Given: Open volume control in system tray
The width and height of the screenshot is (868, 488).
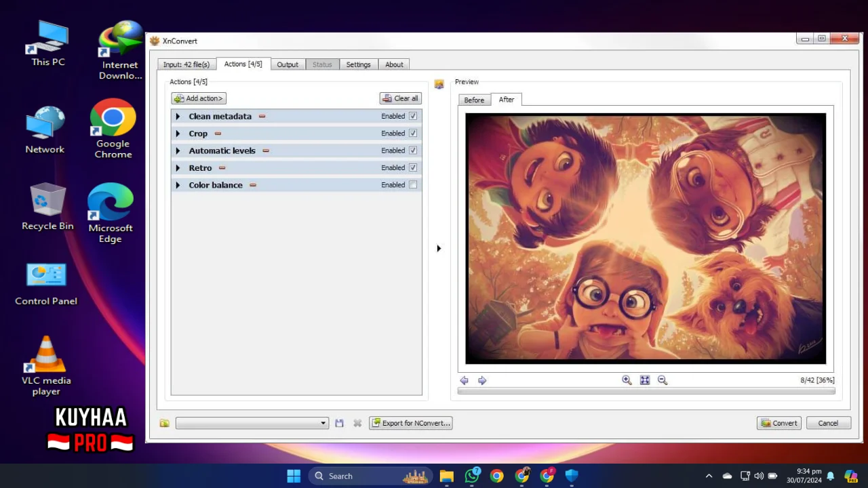Looking at the screenshot, I should click(759, 476).
